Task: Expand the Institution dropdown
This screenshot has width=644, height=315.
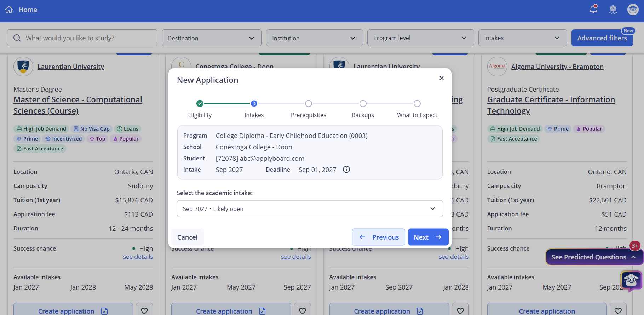Action: coord(315,38)
